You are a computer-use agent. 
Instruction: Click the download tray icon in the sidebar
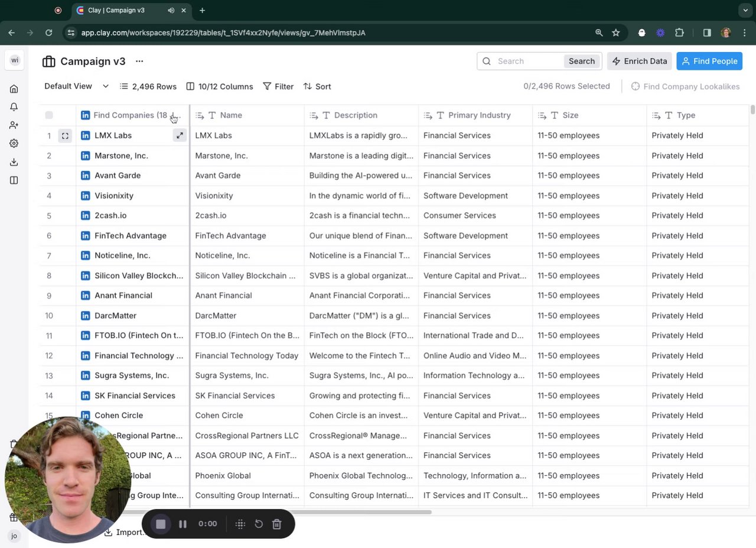tap(14, 162)
